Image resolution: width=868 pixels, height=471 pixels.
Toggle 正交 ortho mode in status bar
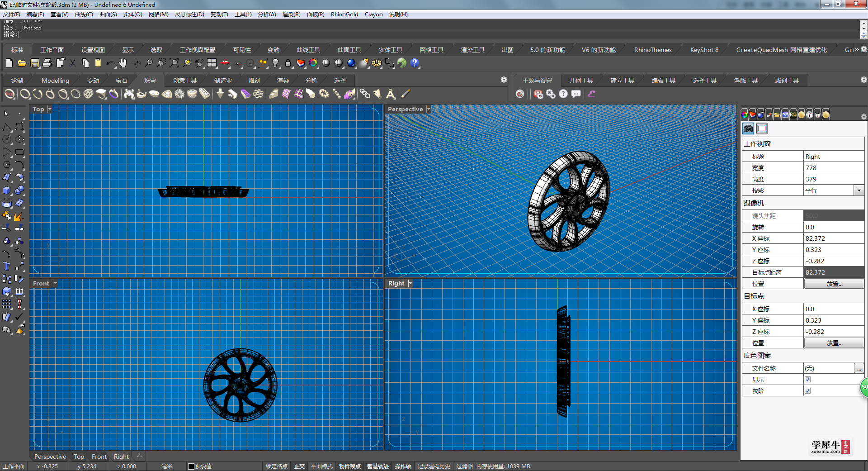[299, 466]
